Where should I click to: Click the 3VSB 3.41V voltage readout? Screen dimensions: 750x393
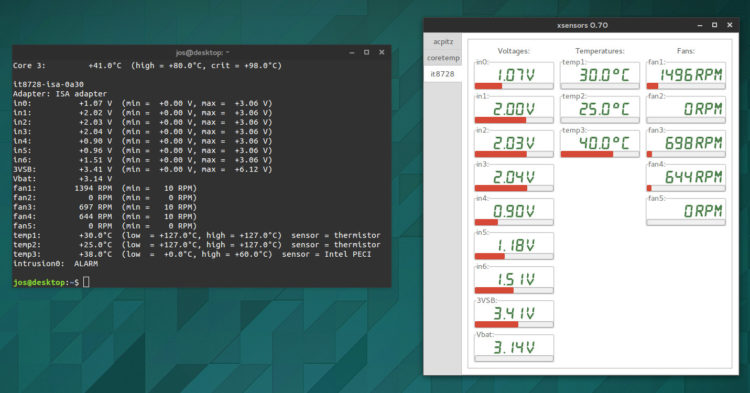click(514, 313)
